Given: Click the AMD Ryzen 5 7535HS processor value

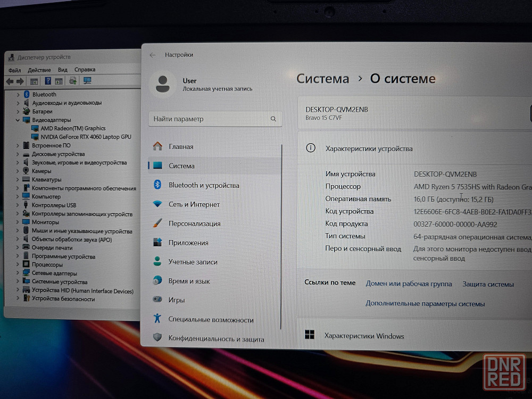Looking at the screenshot, I should [472, 187].
